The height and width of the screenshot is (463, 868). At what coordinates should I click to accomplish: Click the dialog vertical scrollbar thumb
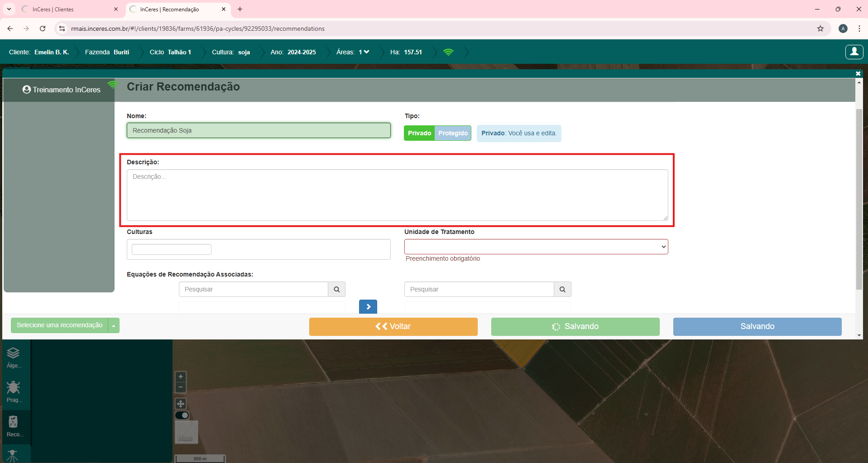(x=859, y=199)
